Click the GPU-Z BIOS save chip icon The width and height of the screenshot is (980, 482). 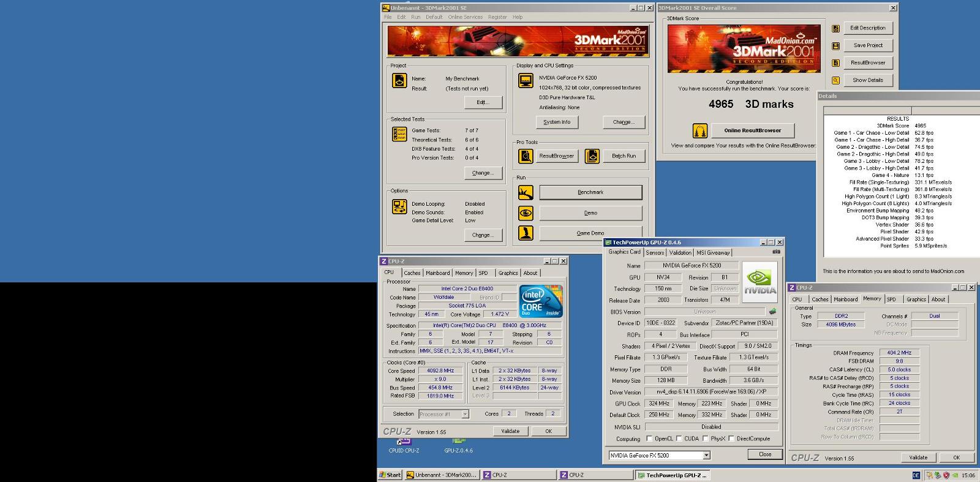point(773,312)
